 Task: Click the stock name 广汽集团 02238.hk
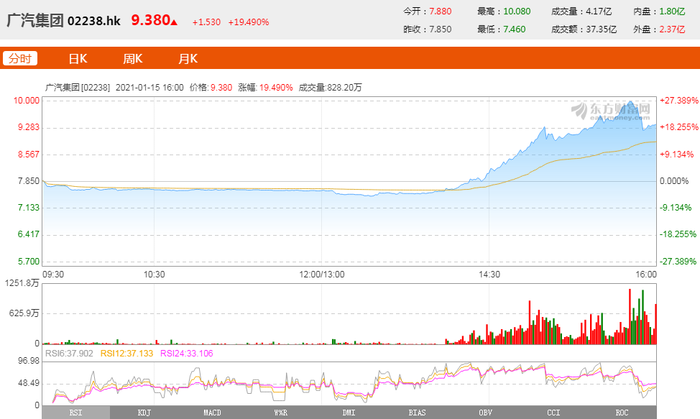click(63, 21)
